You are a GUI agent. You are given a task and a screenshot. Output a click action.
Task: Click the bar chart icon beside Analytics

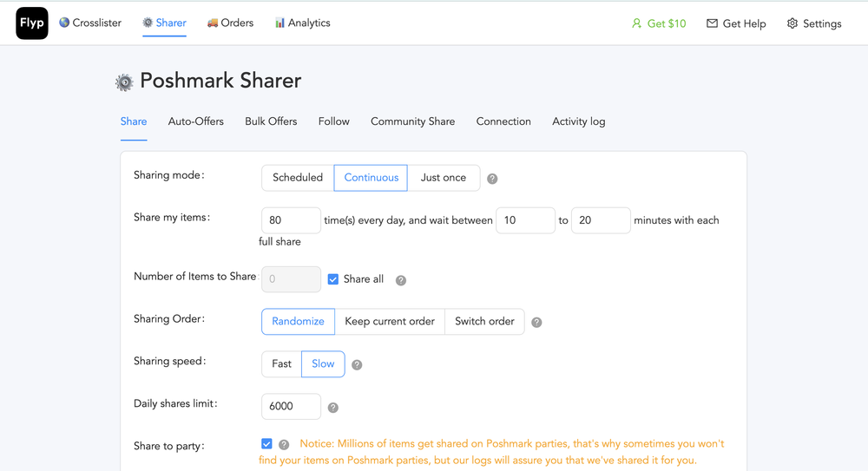[x=279, y=23]
